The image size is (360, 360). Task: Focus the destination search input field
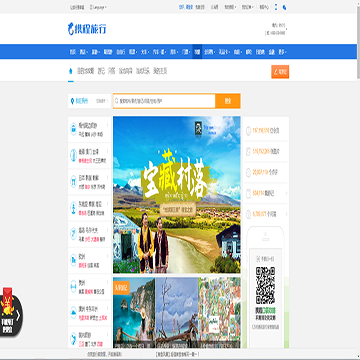164,101
